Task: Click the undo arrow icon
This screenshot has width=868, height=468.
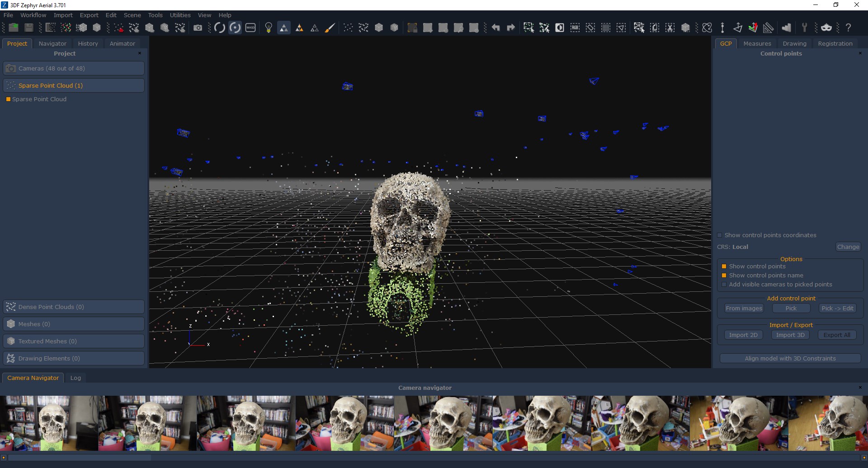Action: (496, 28)
